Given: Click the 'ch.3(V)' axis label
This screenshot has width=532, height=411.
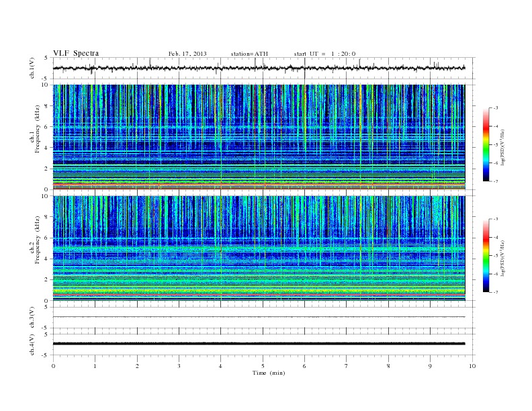Looking at the screenshot, I should pos(32,318).
